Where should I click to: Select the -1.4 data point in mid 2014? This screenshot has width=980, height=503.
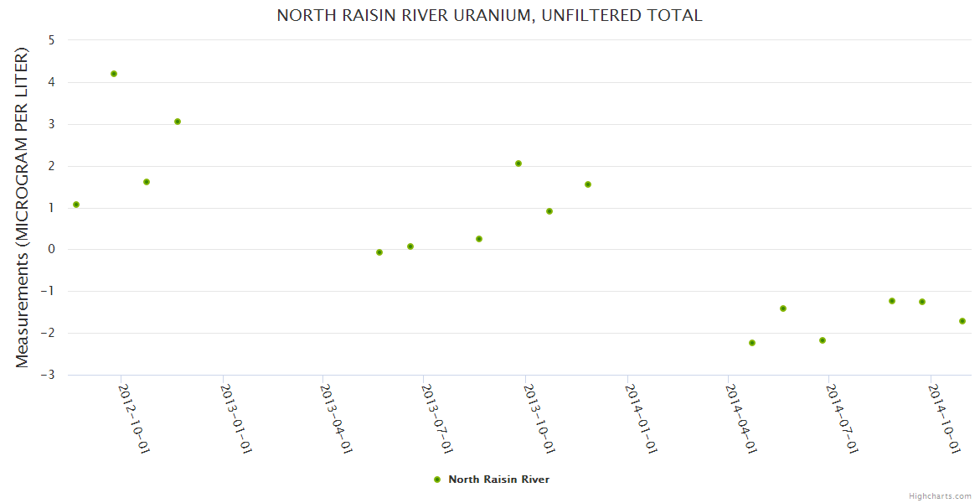[783, 309]
